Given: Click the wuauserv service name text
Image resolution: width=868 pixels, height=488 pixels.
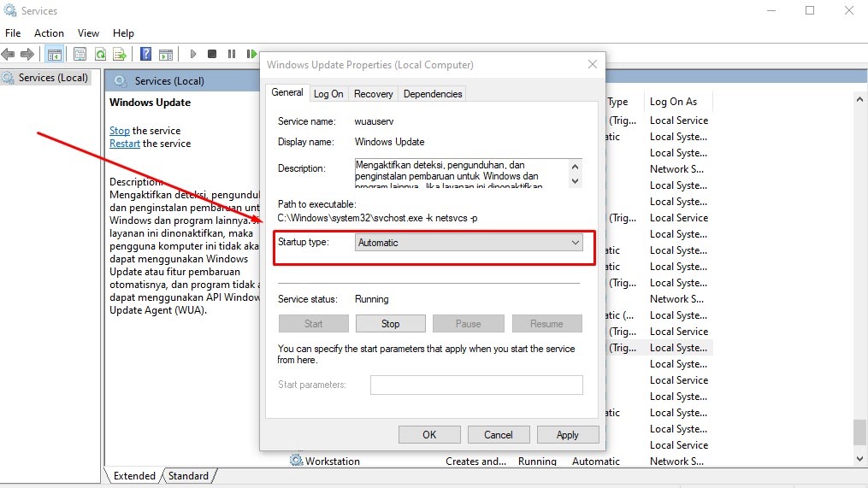Looking at the screenshot, I should [x=375, y=121].
